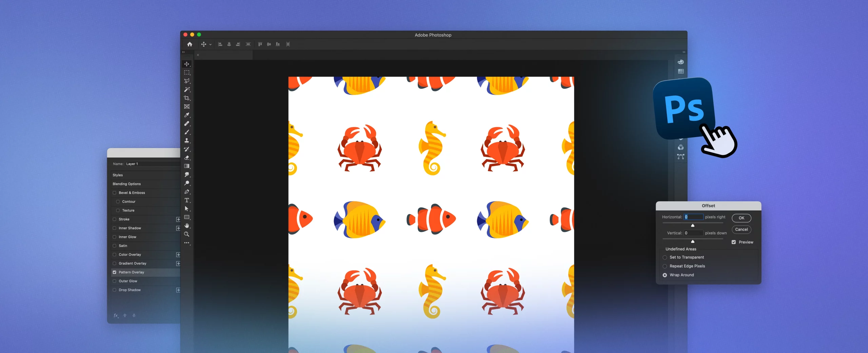Screen dimensions: 868x353
Task: Align top edges in the options bar
Action: point(260,44)
